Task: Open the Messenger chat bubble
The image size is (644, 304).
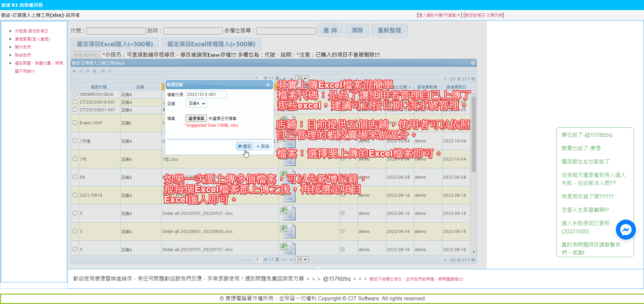Action: tap(626, 230)
